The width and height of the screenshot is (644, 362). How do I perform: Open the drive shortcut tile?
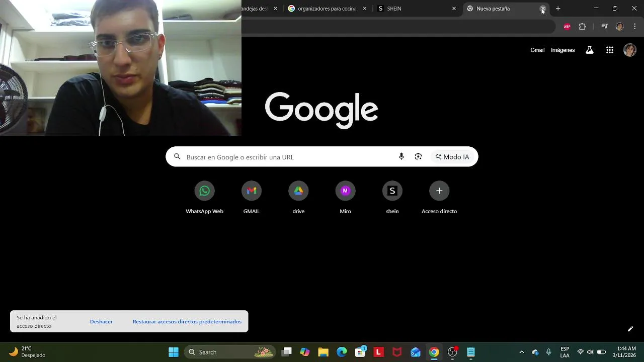(x=298, y=198)
